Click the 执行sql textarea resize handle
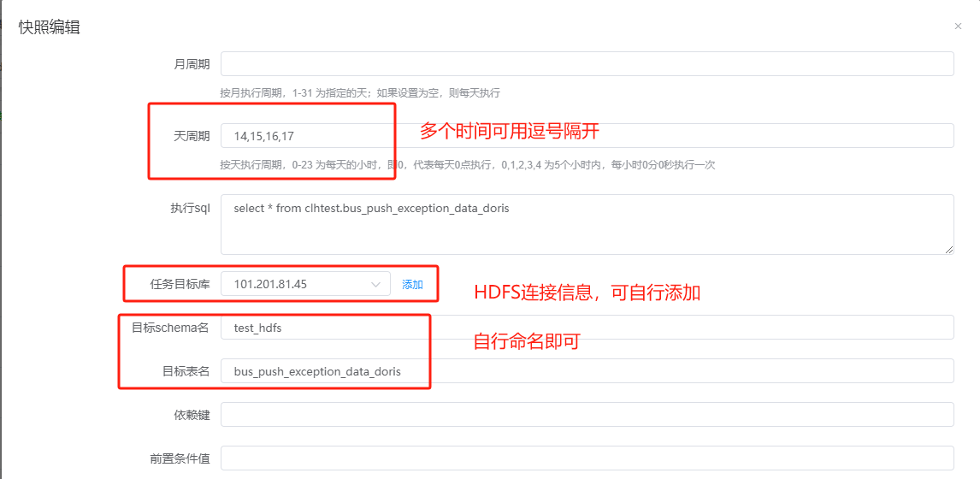This screenshot has width=980, height=479. tap(948, 249)
